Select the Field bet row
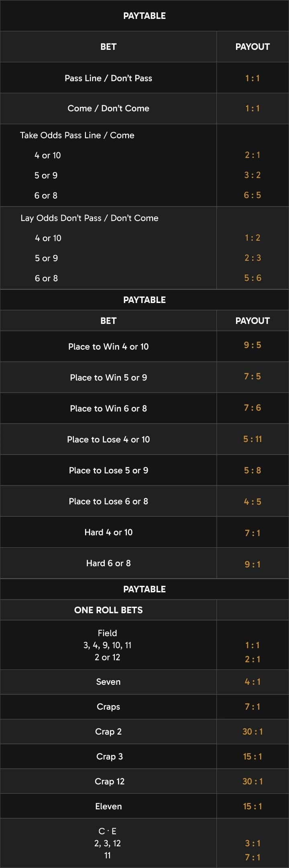The width and height of the screenshot is (289, 868). point(144,645)
